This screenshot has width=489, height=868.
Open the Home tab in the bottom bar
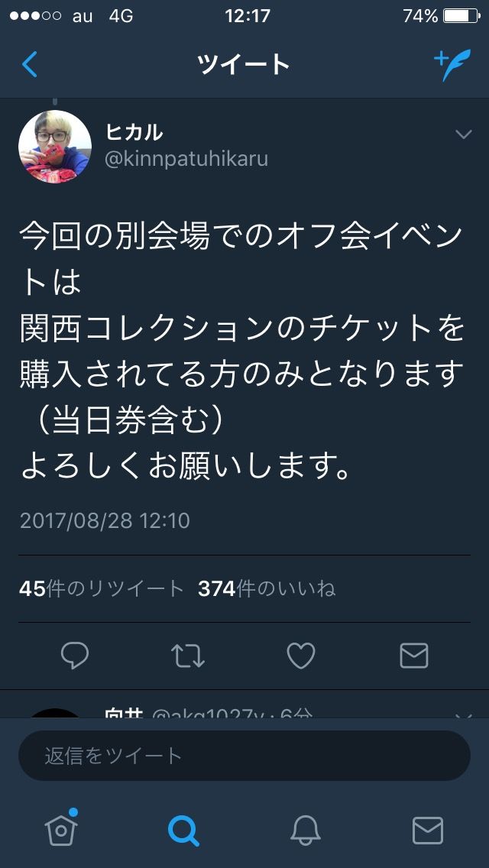coord(61,828)
